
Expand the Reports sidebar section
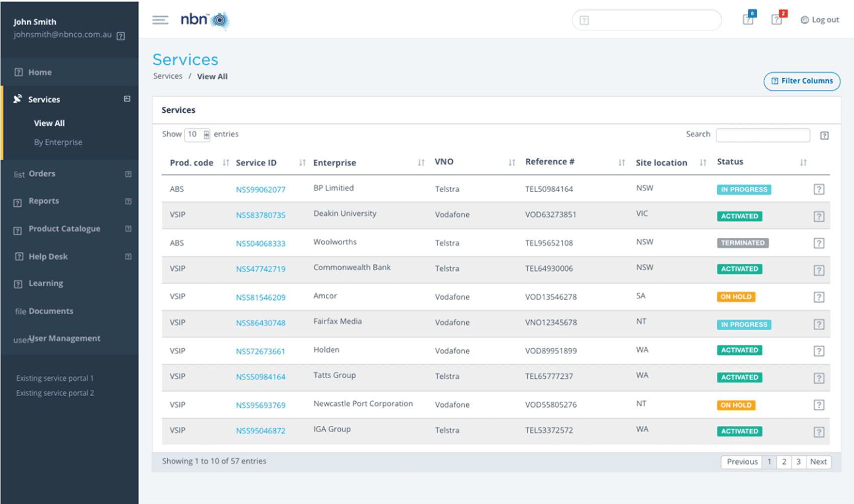128,201
